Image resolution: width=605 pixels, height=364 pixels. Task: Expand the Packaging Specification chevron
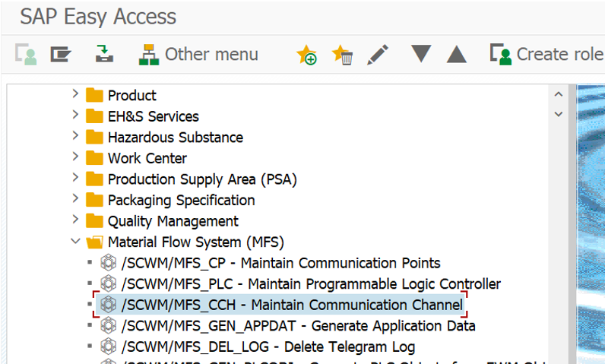[75, 198]
